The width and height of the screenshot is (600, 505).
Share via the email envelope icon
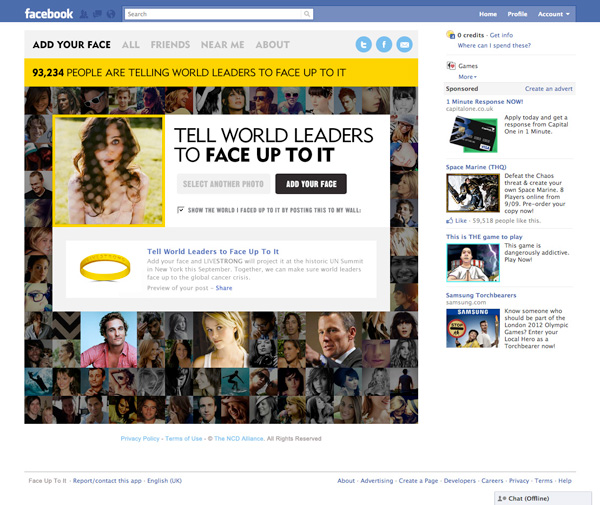point(404,44)
